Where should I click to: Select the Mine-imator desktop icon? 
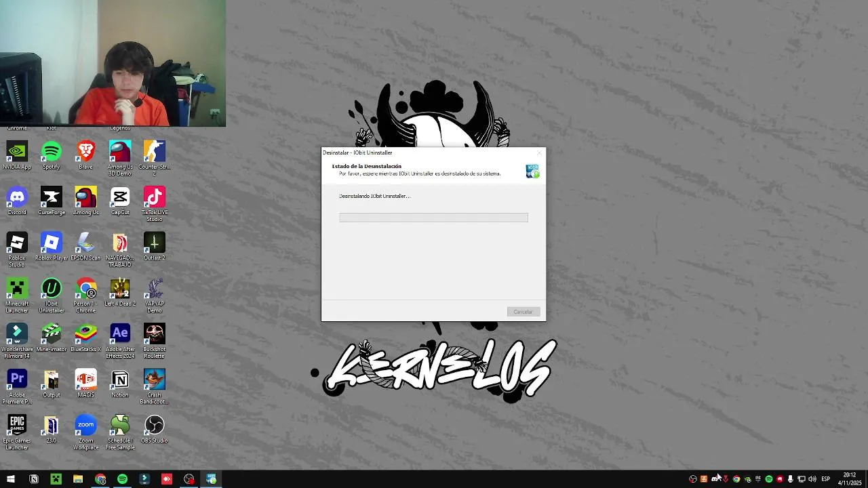[52, 338]
